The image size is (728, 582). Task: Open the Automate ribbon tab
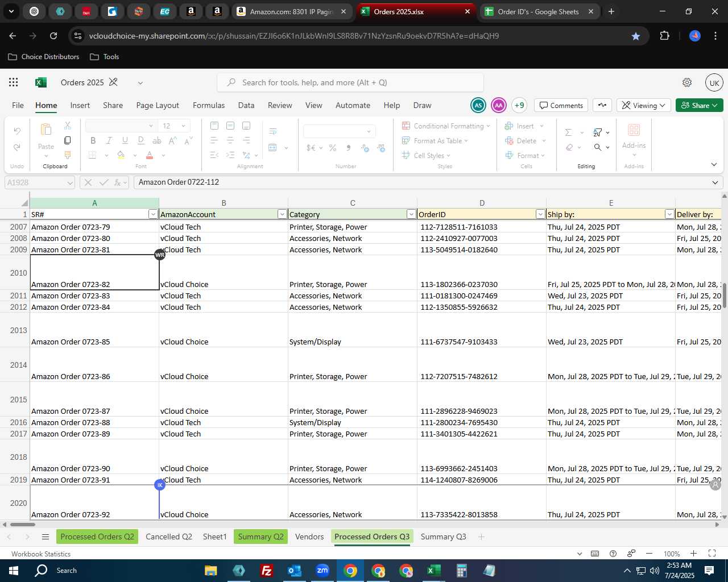[x=353, y=105]
